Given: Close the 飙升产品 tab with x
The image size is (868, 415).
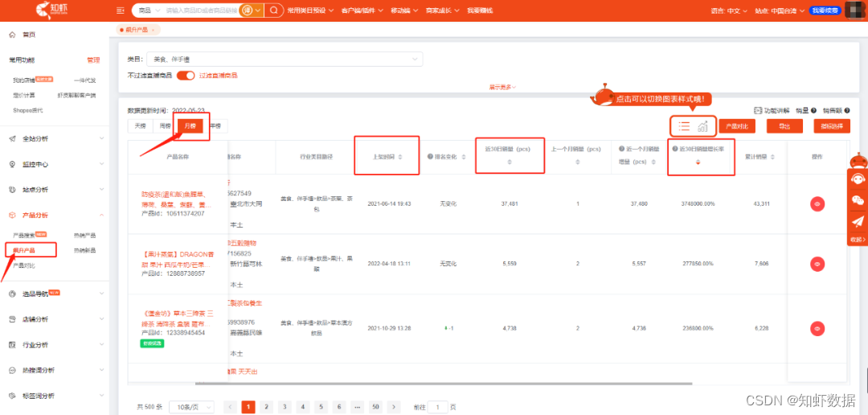Looking at the screenshot, I should coord(153,30).
